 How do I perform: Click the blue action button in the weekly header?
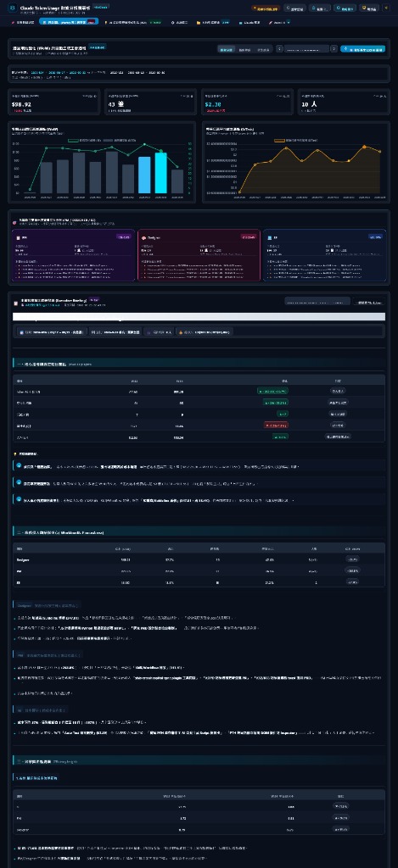(363, 48)
